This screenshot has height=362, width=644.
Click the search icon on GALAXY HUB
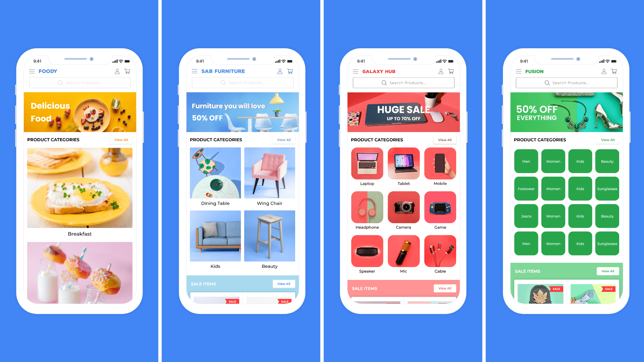point(383,83)
